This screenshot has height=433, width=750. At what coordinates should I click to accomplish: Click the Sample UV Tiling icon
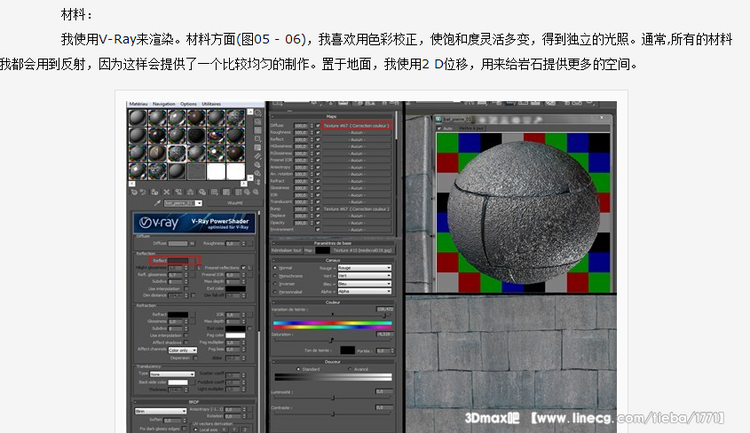click(258, 139)
